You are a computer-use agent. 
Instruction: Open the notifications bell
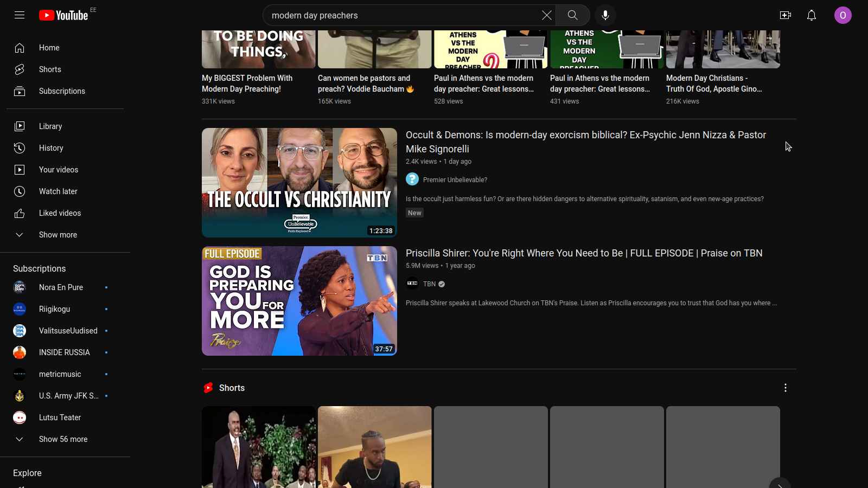coord(811,15)
